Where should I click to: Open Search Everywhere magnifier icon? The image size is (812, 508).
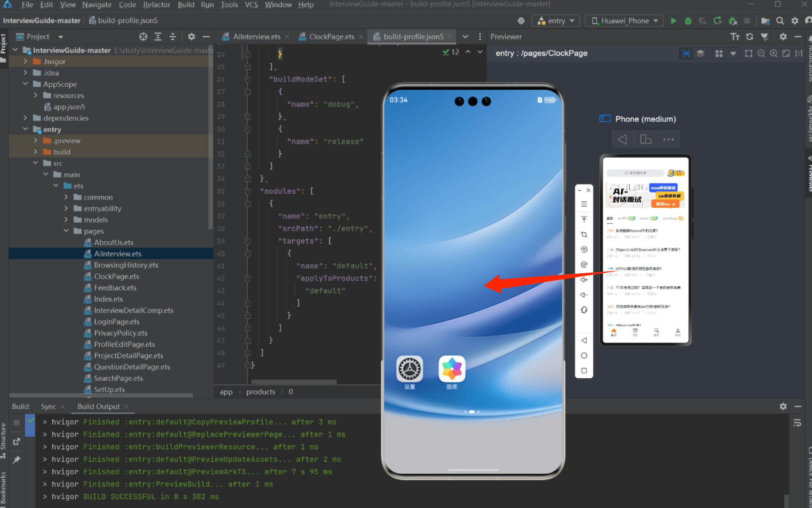[x=780, y=21]
